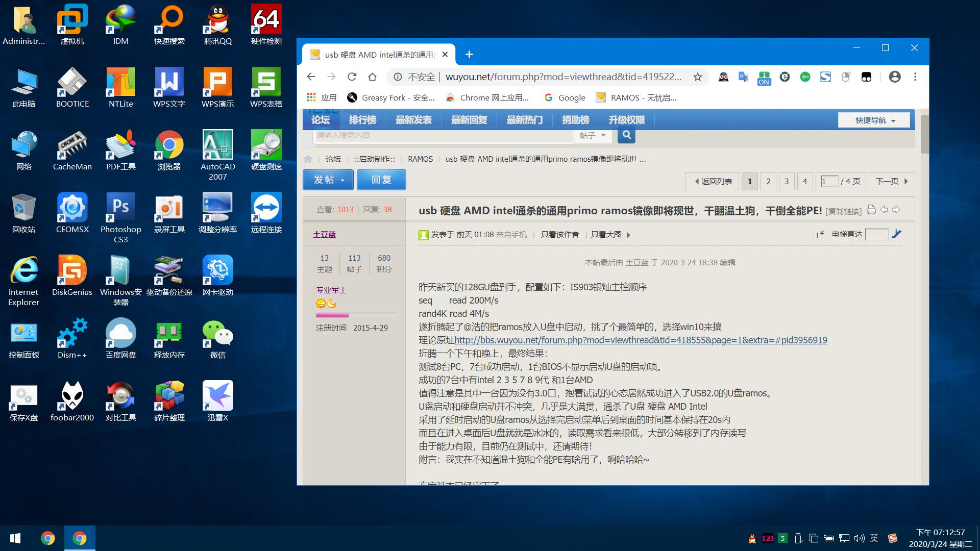Click the Chrome home button
The image size is (980, 551).
click(372, 77)
